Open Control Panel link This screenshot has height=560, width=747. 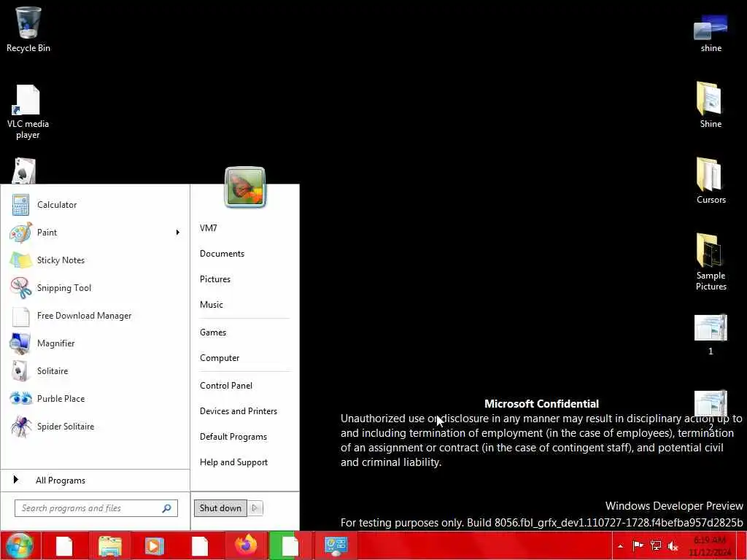pyautogui.click(x=226, y=386)
